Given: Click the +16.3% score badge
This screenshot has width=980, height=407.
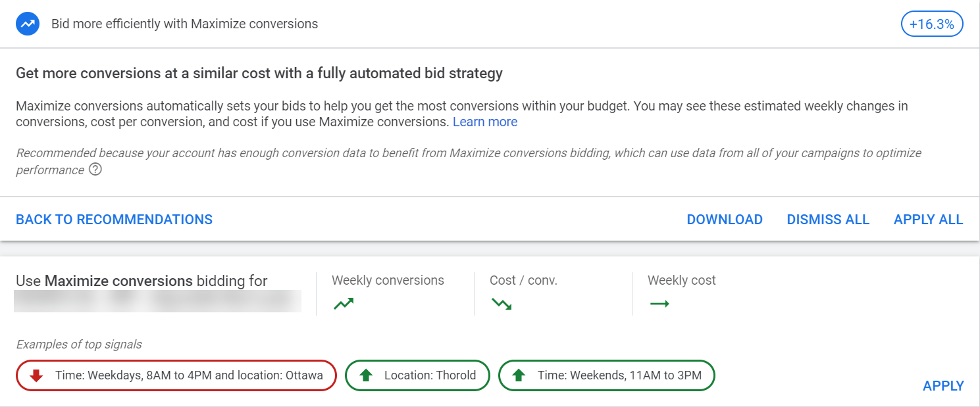Looking at the screenshot, I should tap(931, 24).
